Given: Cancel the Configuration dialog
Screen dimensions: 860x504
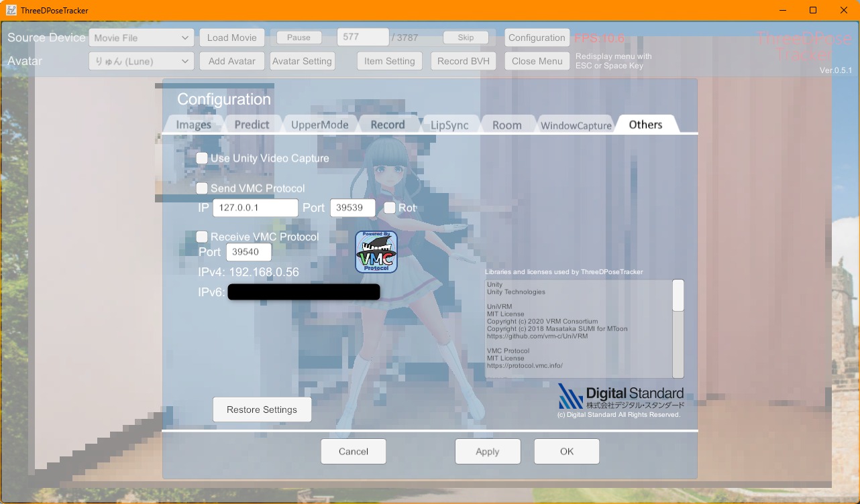Looking at the screenshot, I should click(x=354, y=451).
